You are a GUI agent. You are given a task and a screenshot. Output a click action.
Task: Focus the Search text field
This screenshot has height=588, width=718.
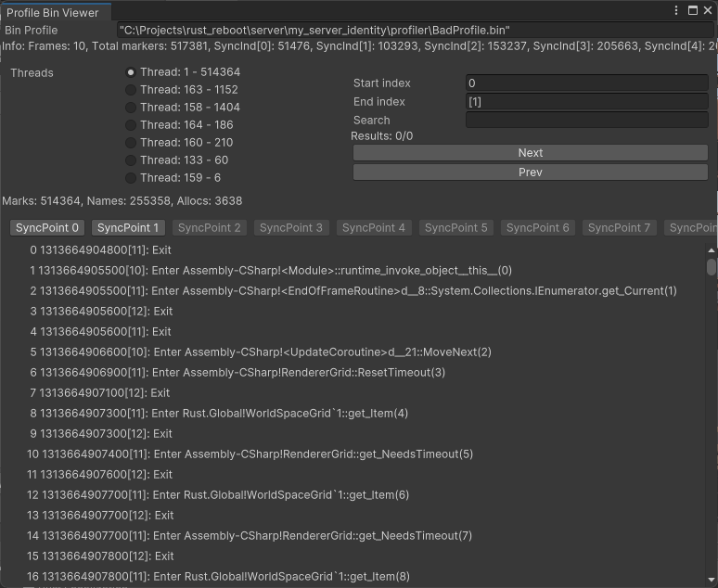587,120
